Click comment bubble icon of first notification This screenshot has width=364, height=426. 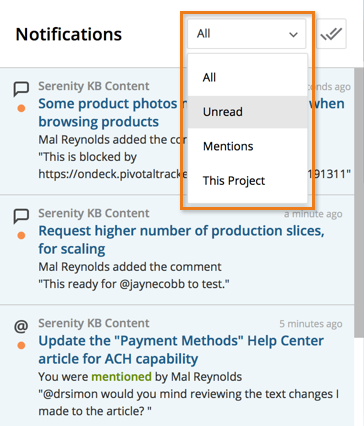(x=21, y=89)
